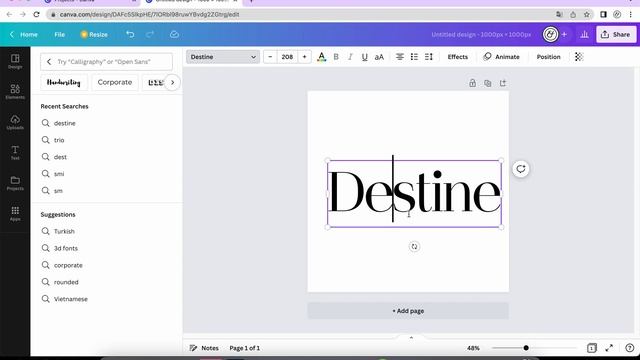Reload the browser page

36,14
